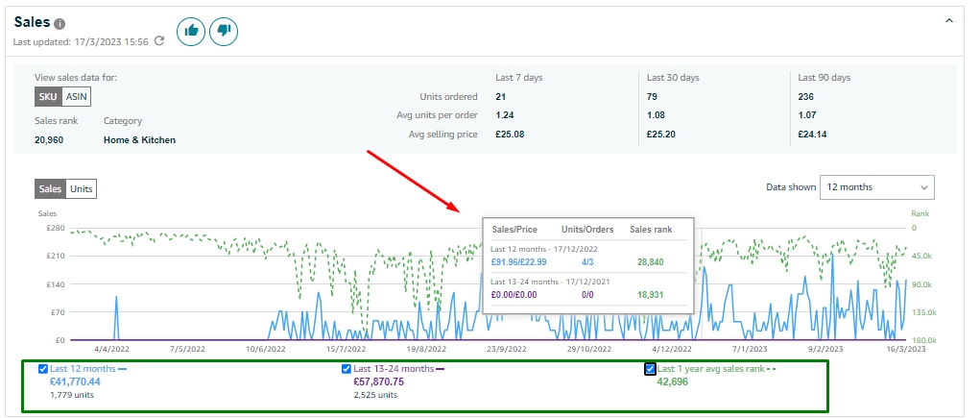Give thumbs up feedback
Screen dimensions: 980x418
(192, 31)
